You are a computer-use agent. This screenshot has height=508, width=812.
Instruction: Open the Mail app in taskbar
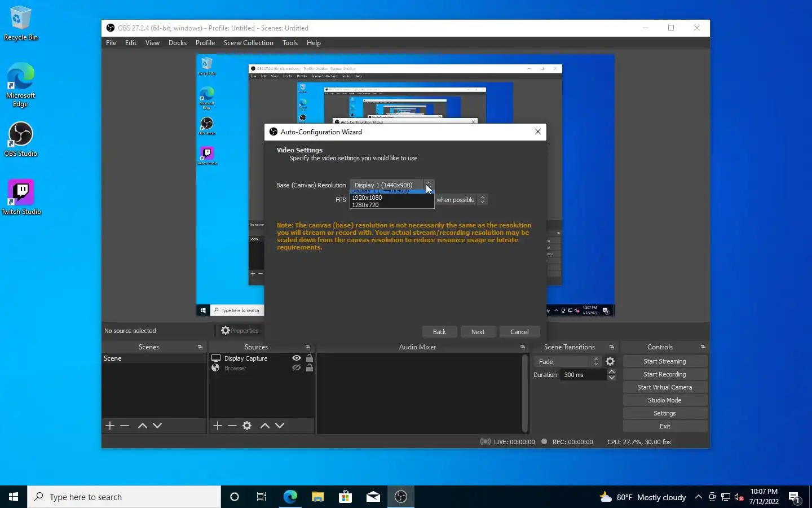coord(373,497)
